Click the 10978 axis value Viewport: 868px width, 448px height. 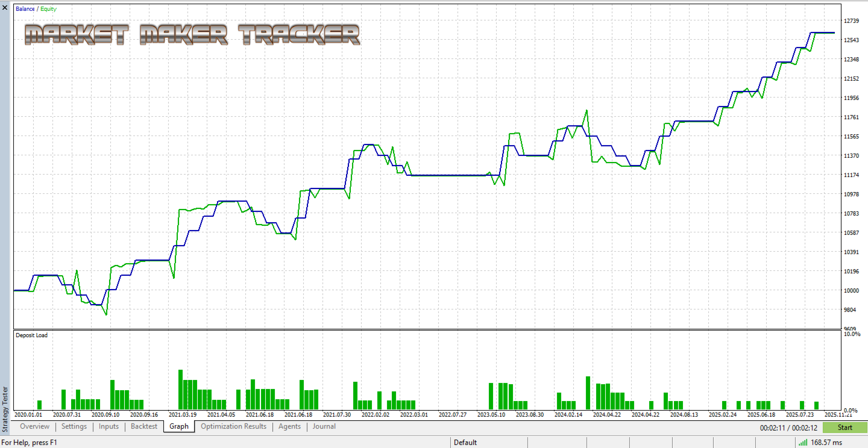tap(852, 194)
